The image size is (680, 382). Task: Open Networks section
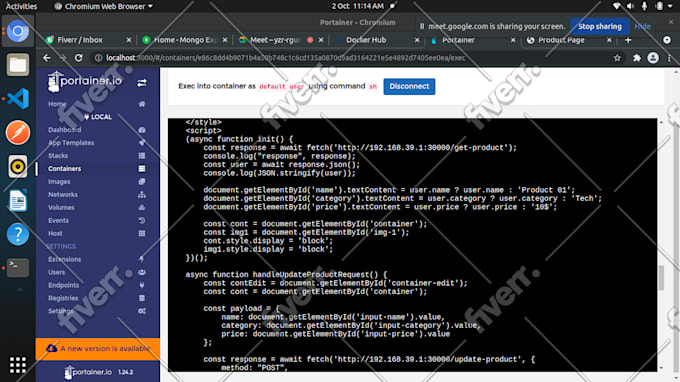point(63,195)
